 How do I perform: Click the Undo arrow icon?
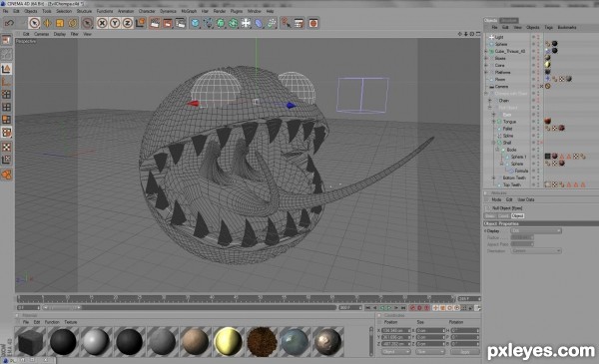(9, 23)
